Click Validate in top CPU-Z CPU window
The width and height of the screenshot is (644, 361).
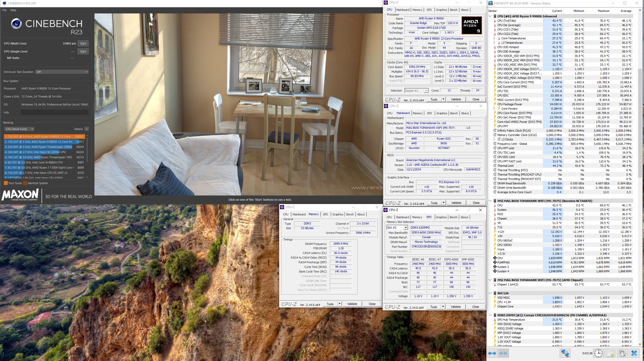click(456, 99)
